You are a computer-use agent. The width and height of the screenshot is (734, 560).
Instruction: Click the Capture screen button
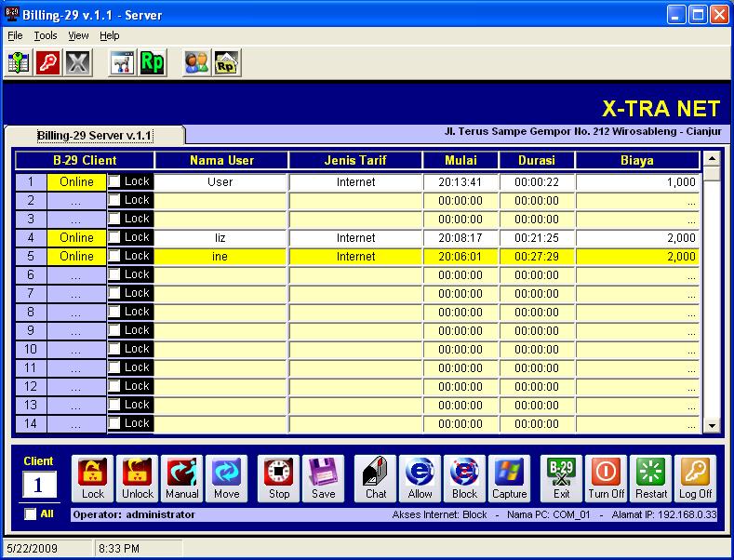tap(509, 478)
